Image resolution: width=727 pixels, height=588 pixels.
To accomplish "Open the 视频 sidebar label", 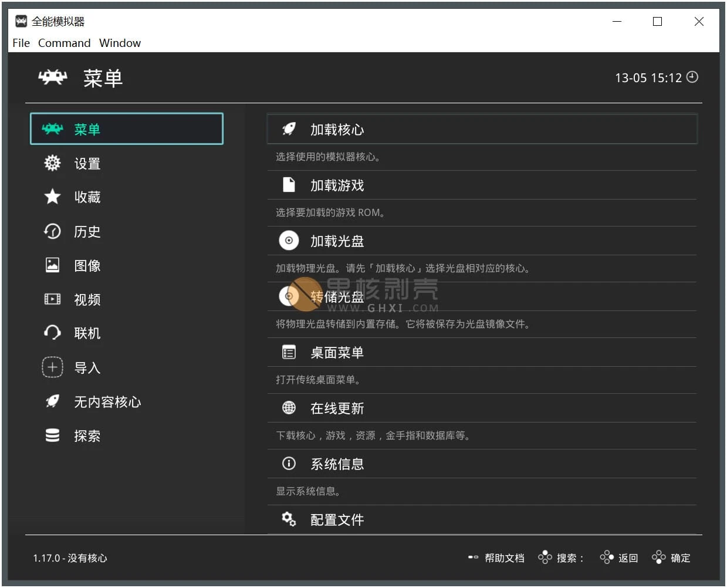I will coord(87,299).
